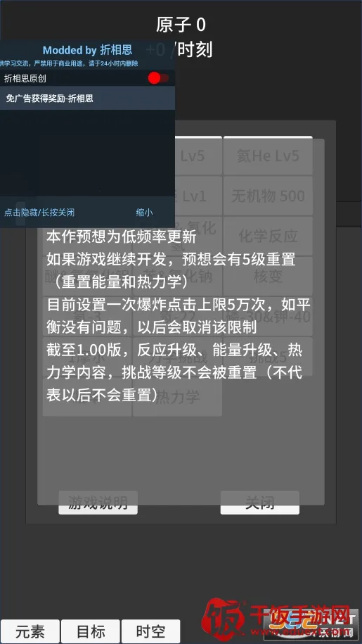Click the Modded by 折相思 header
The image size is (362, 644).
pos(87,50)
